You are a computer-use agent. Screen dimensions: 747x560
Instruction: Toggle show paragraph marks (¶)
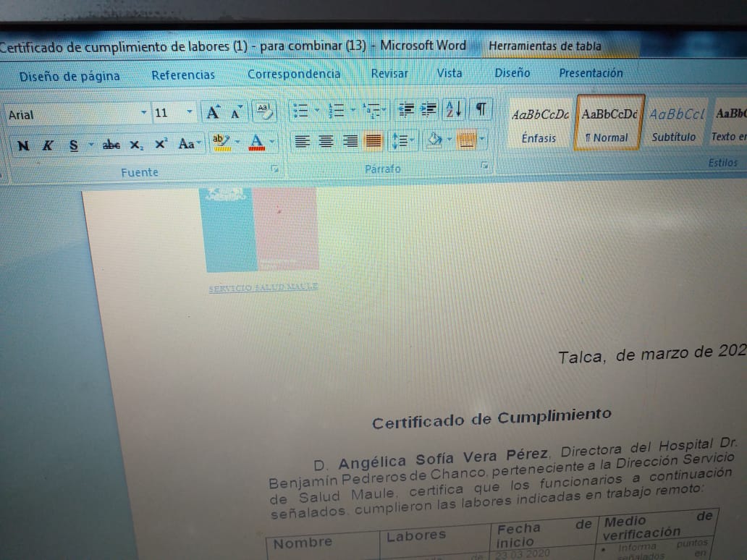(x=479, y=109)
